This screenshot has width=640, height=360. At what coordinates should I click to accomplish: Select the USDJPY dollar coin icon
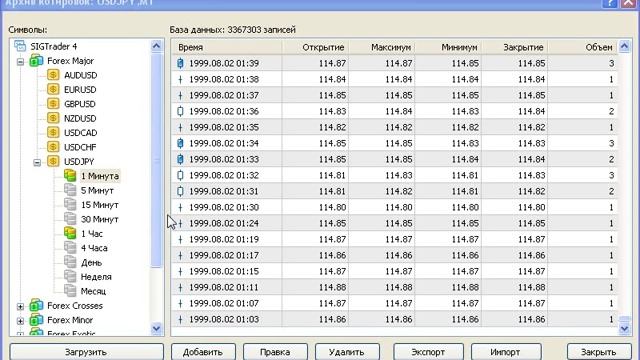tap(53, 161)
